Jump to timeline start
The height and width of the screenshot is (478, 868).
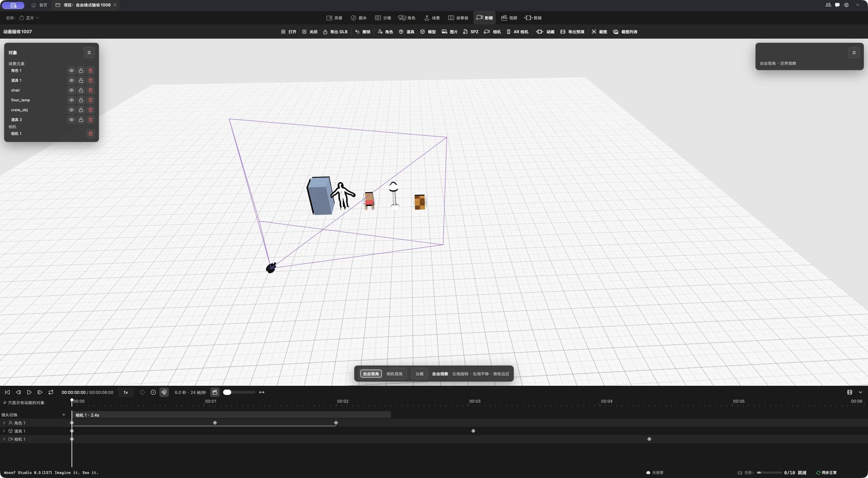pos(7,392)
